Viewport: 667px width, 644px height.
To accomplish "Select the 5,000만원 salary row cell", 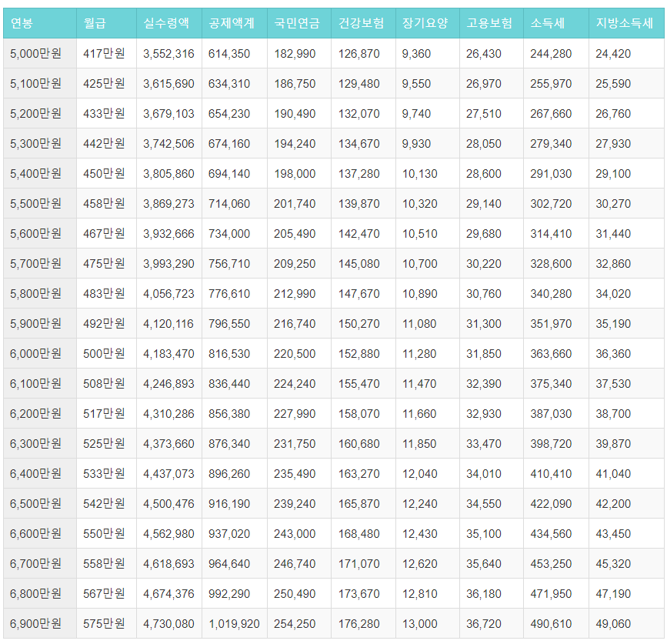I will coord(40,54).
